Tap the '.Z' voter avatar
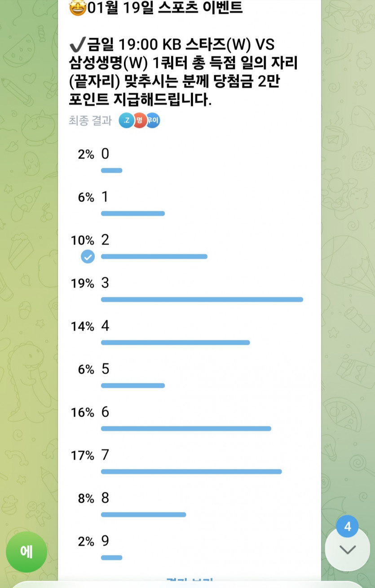This screenshot has width=375, height=588. click(126, 120)
